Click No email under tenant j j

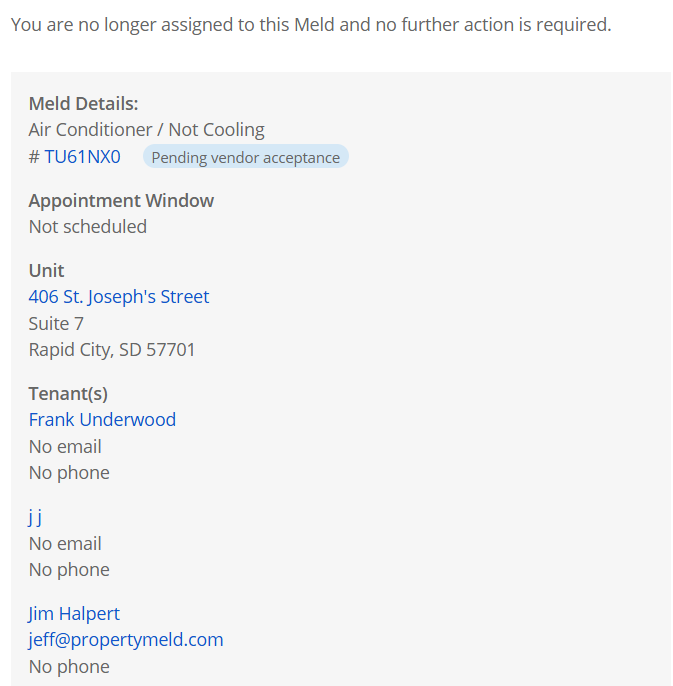click(x=65, y=544)
